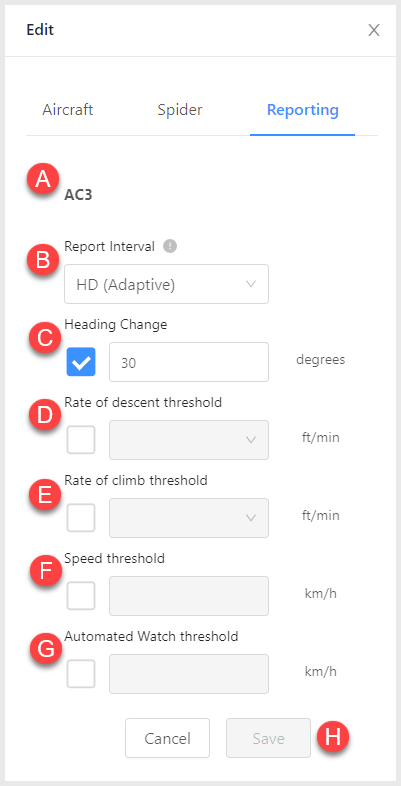Screen dimensions: 401x786
Task: Switch to the Aircraft tab
Action: [x=68, y=110]
